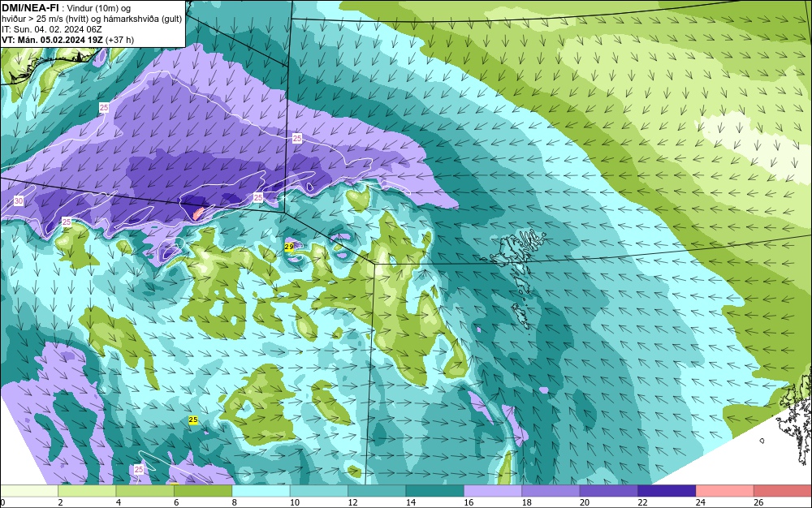Click the "24" tick label on the legend

(701, 502)
